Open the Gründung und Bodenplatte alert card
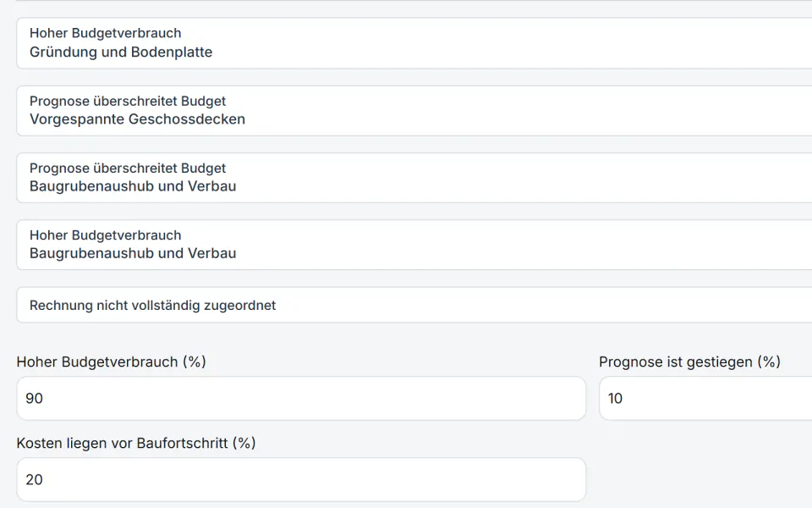The height and width of the screenshot is (508, 812). tap(414, 43)
